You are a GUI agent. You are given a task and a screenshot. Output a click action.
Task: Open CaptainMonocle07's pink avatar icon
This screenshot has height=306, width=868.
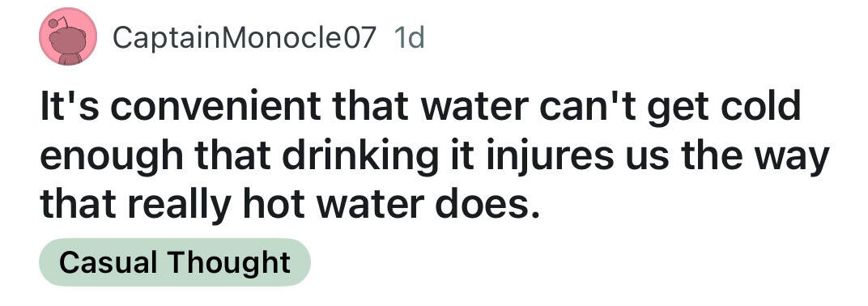(x=68, y=37)
